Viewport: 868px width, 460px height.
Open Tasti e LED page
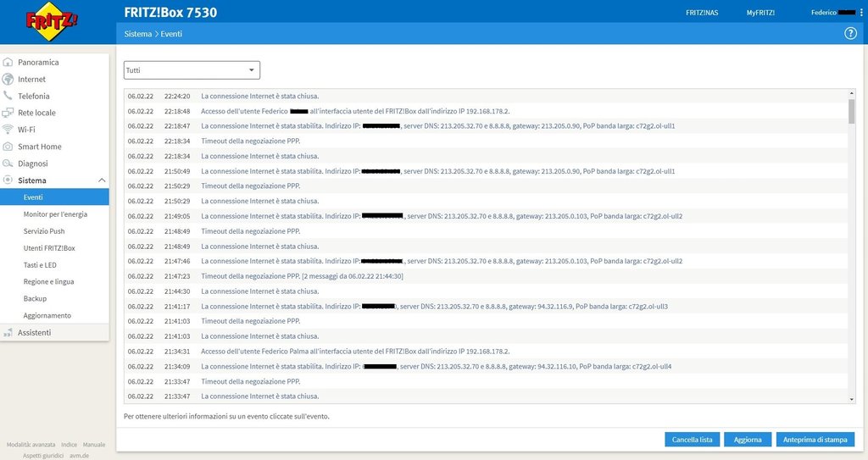(40, 264)
